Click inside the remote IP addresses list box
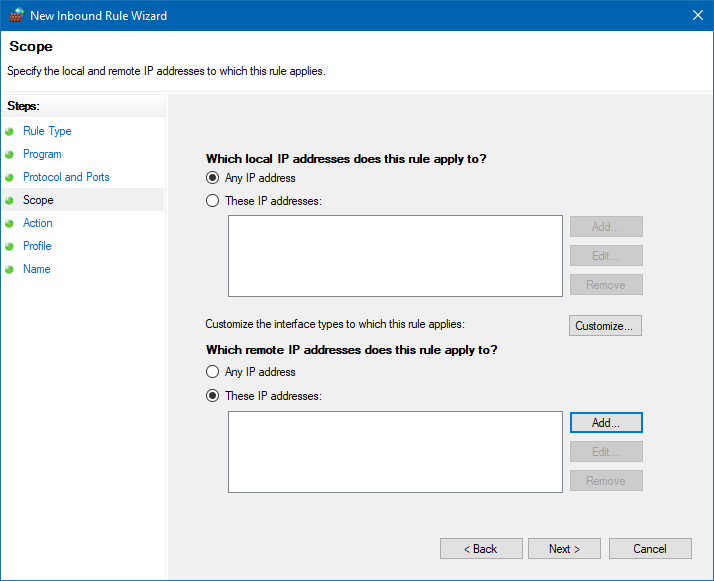Image resolution: width=714 pixels, height=581 pixels. (x=395, y=451)
